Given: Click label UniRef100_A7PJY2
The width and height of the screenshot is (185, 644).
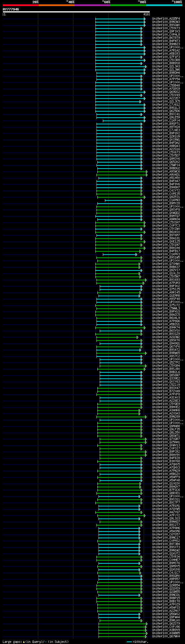Looking at the screenshot, I should click(x=166, y=515).
